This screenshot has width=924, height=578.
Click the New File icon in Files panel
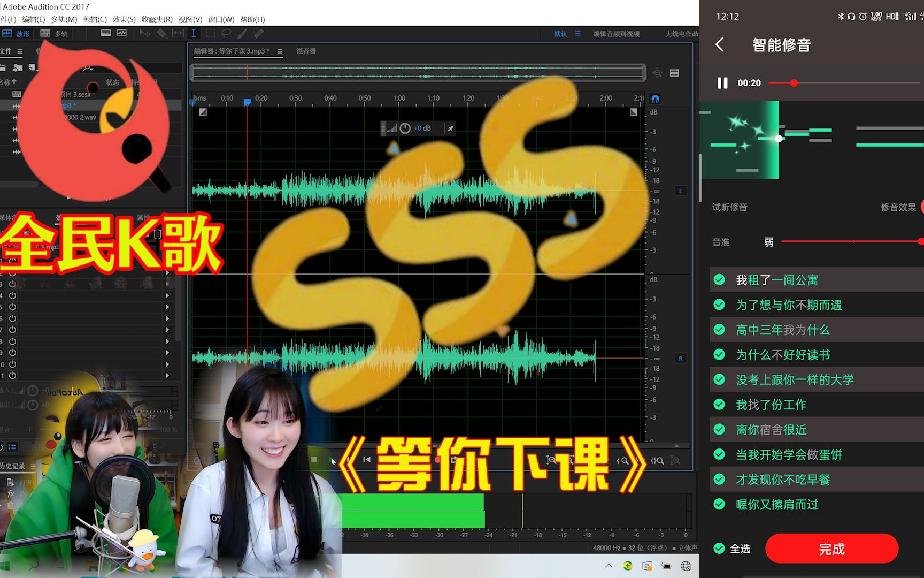pyautogui.click(x=33, y=67)
